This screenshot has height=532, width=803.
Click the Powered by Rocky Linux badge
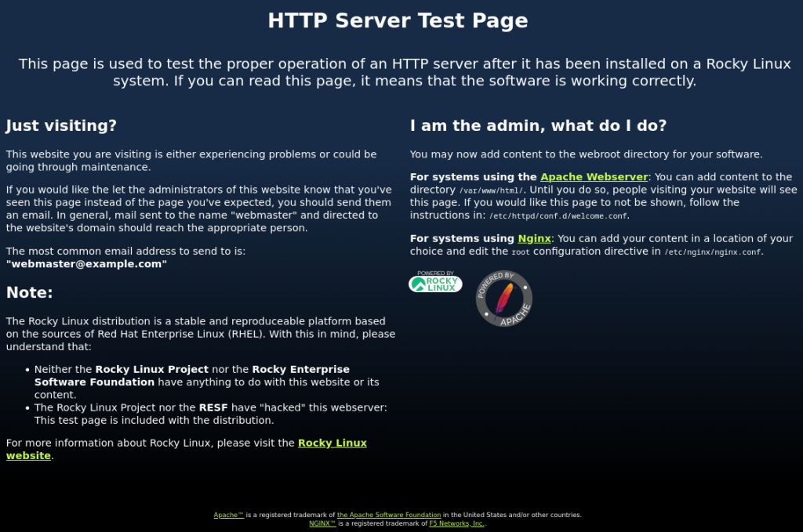click(435, 281)
